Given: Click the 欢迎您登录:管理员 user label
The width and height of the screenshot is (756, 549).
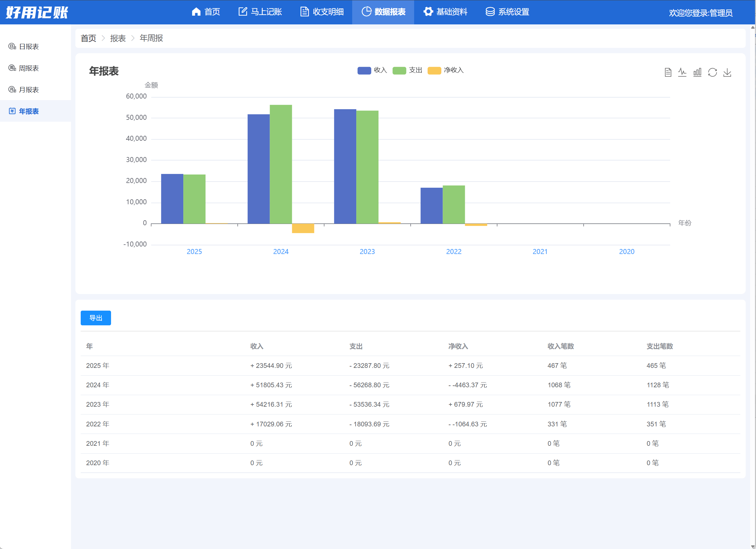Looking at the screenshot, I should 701,13.
